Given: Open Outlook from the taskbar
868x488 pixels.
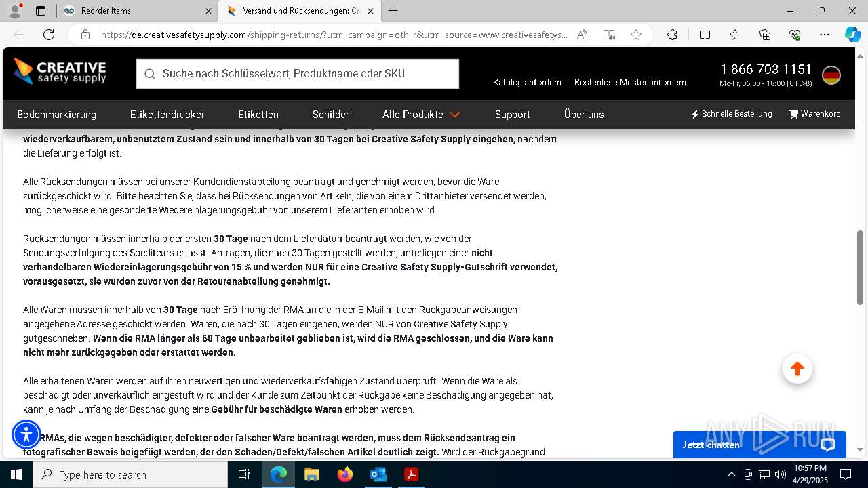Looking at the screenshot, I should pos(378,474).
